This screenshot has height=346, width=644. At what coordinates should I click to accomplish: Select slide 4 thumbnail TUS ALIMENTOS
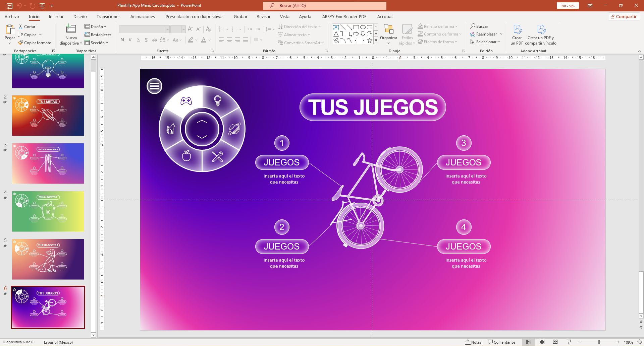[x=48, y=211]
